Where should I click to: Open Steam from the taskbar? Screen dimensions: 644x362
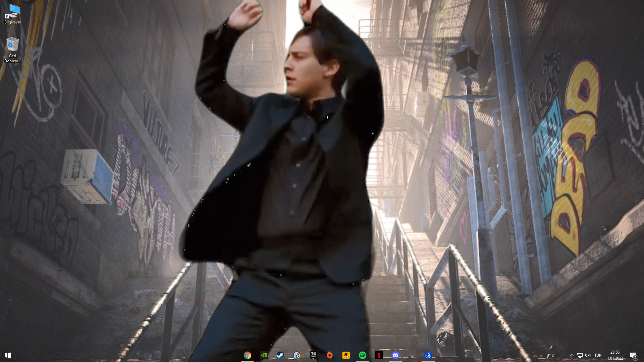(280, 355)
